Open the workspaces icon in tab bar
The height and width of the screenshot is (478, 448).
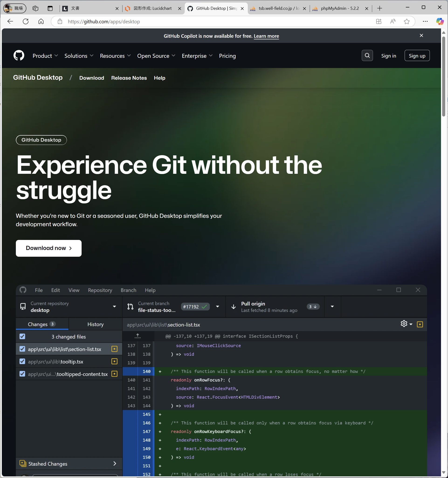pos(35,8)
